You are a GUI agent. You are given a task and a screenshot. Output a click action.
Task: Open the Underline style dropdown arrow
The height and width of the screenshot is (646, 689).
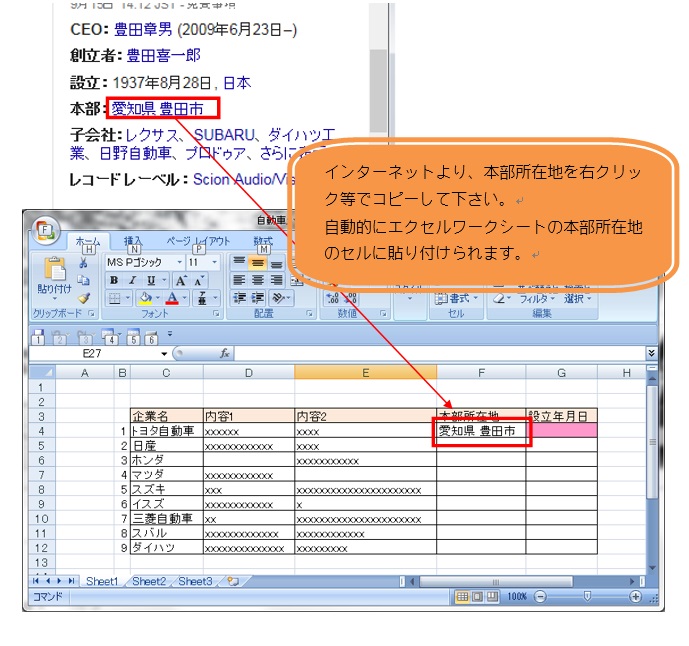coord(164,280)
